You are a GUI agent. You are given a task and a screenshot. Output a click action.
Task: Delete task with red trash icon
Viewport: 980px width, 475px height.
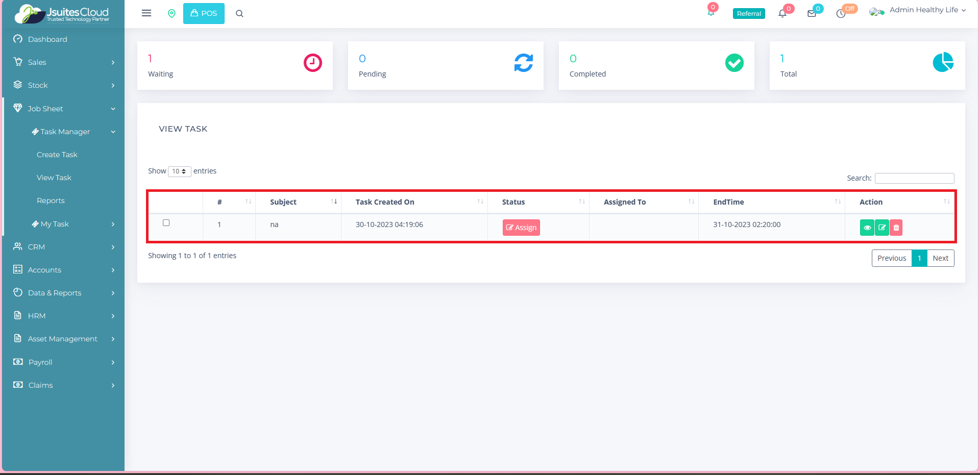[x=896, y=228]
